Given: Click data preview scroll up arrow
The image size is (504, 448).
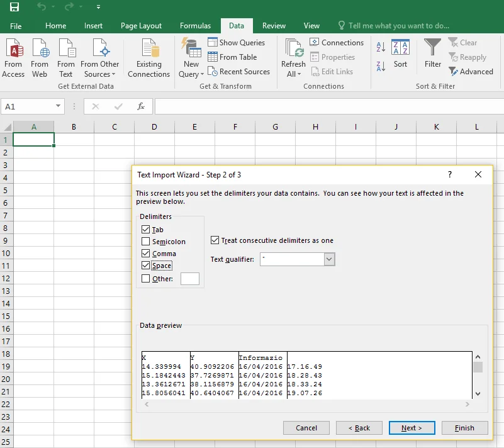Looking at the screenshot, I should pyautogui.click(x=478, y=357).
